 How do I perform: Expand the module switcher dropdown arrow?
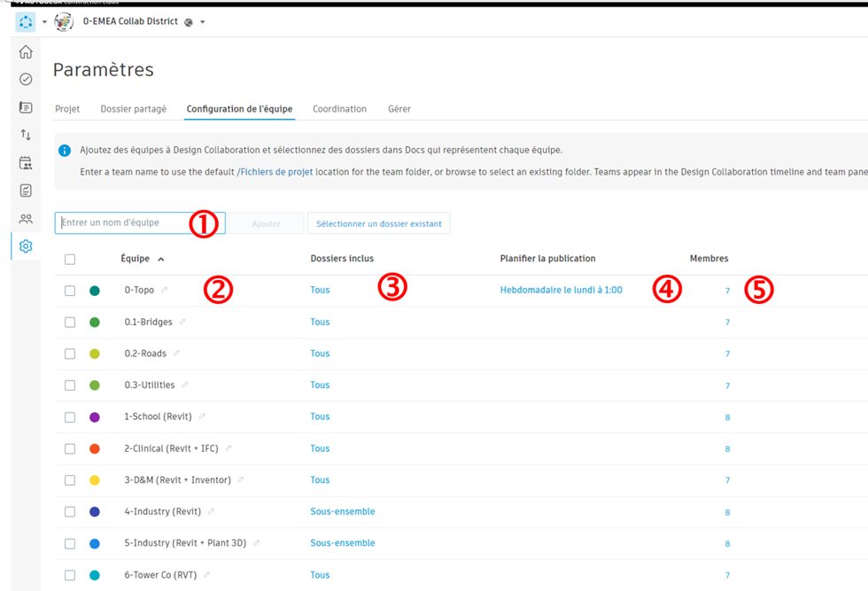(45, 22)
